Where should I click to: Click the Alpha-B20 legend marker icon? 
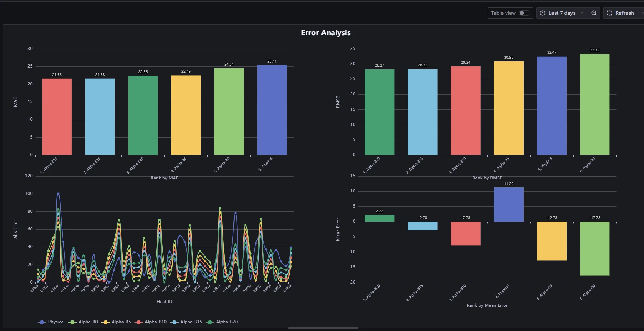point(210,322)
